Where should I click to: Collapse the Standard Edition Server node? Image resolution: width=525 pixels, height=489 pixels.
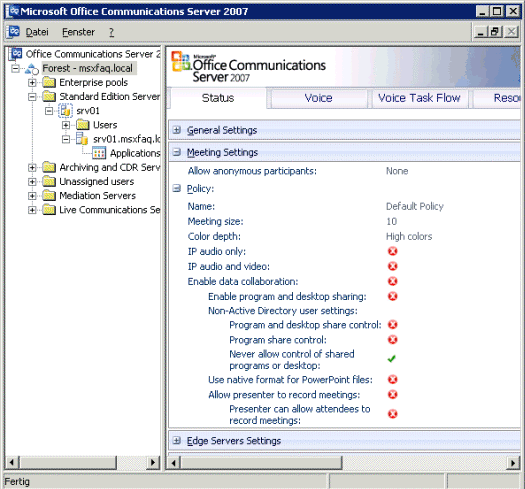(32, 97)
